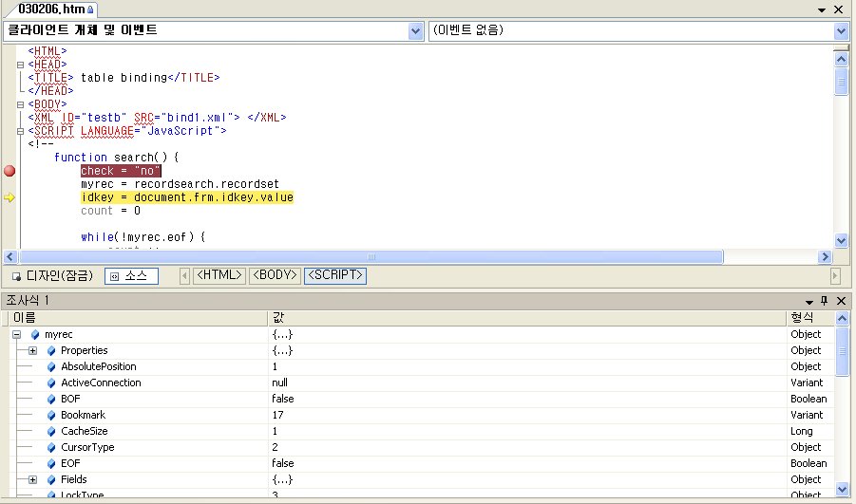Click the value column header in watch
Screen dimensions: 856x504
(527, 317)
